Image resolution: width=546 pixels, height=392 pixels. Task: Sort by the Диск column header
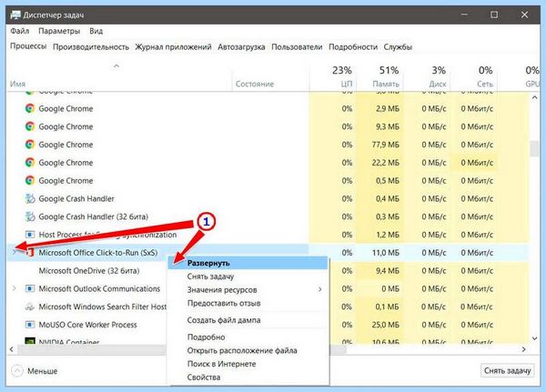point(438,84)
